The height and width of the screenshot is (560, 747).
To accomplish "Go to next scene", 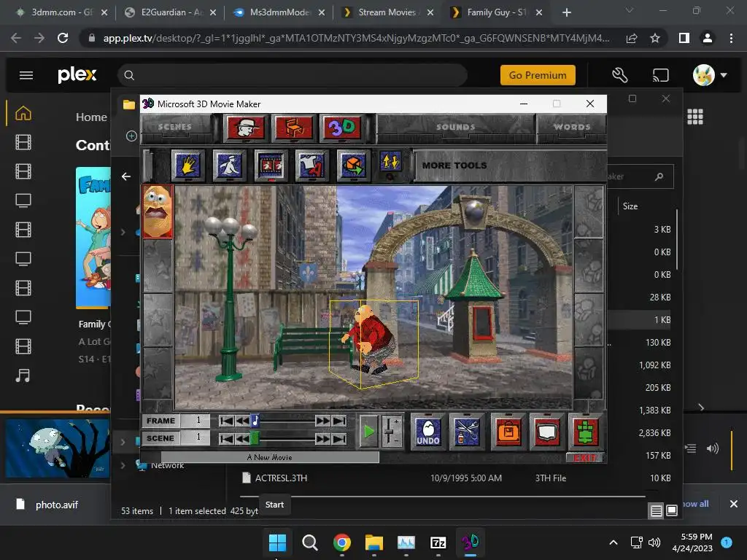I will click(x=322, y=438).
